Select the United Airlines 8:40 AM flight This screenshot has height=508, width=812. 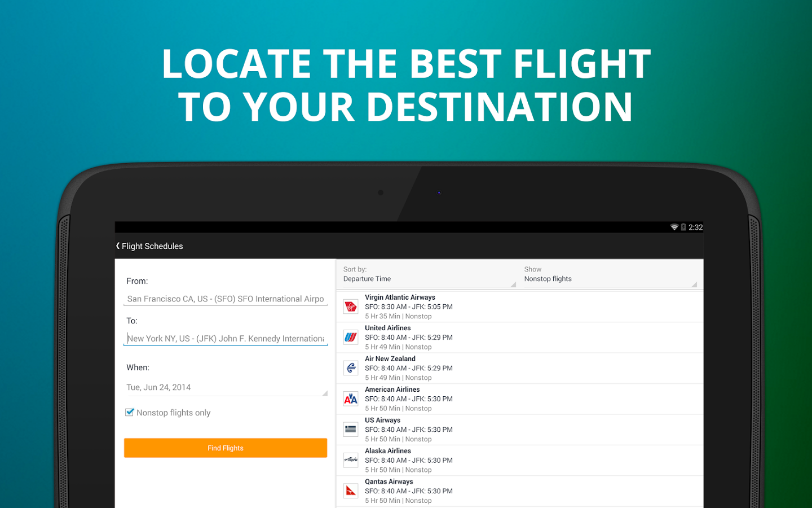[520, 338]
